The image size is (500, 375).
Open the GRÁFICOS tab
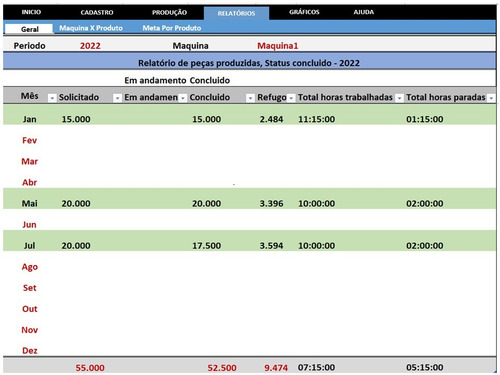coord(304,12)
